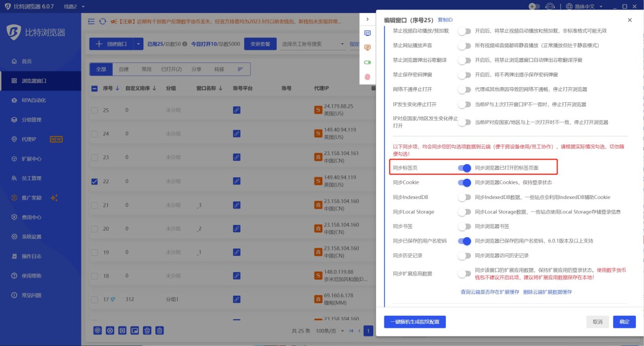Open customer support headset icon in title bar
The height and width of the screenshot is (346, 644).
tap(550, 7)
